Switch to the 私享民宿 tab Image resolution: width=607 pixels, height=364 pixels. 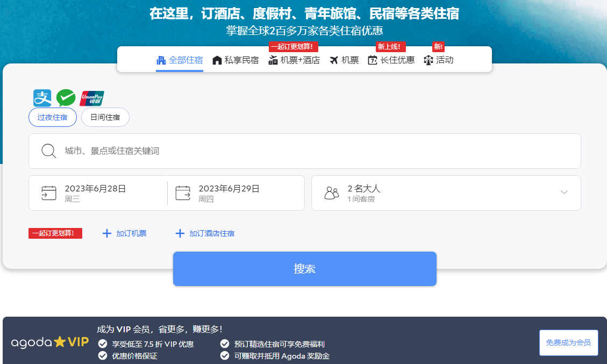coord(235,60)
